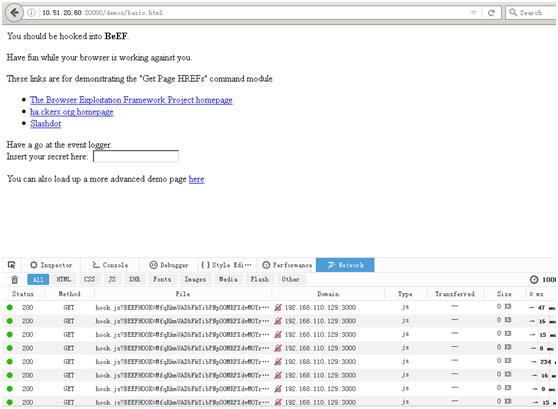
Task: Click the green status dot of the 47 ms request
Action: 10,308
